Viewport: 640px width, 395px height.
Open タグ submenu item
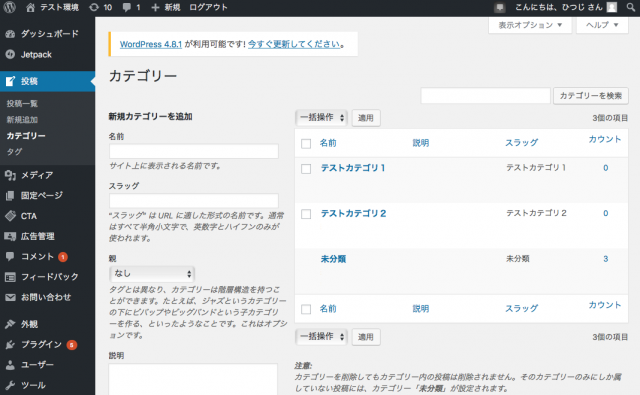tap(14, 151)
